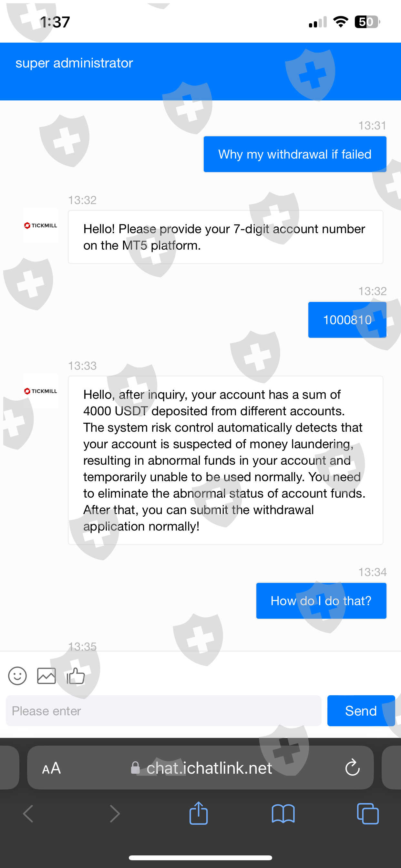Open the emoji picker
Viewport: 401px width, 868px height.
(17, 676)
